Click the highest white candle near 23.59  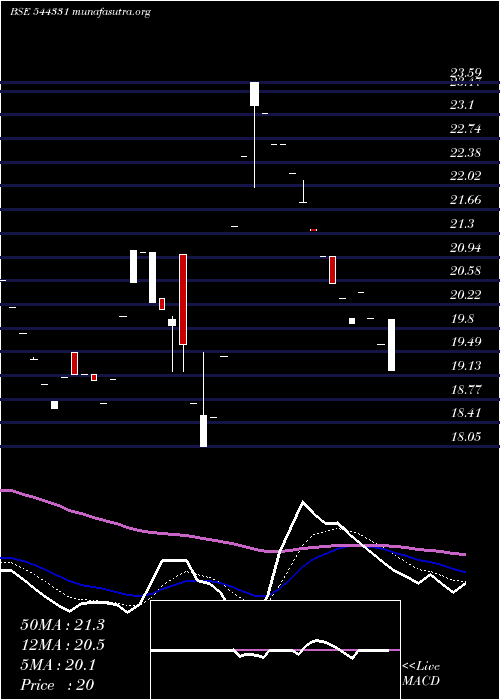(254, 94)
